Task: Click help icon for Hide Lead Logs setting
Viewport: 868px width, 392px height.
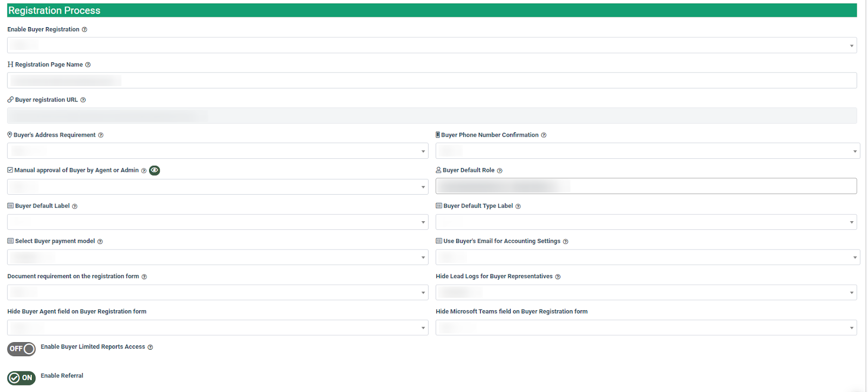Action: click(558, 277)
